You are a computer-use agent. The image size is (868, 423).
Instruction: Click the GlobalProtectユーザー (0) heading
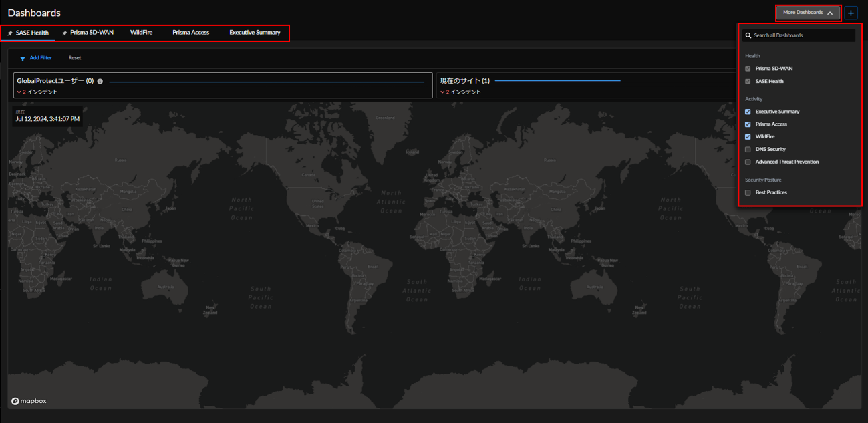pyautogui.click(x=55, y=81)
